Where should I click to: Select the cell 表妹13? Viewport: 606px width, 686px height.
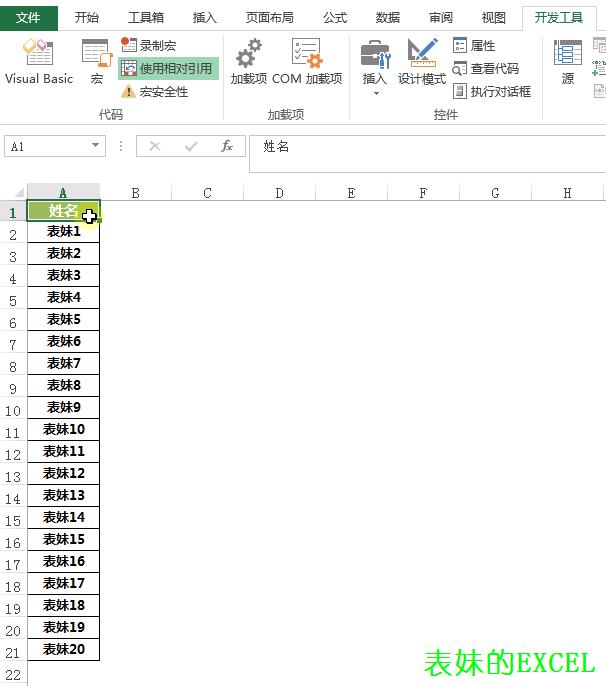(x=63, y=495)
